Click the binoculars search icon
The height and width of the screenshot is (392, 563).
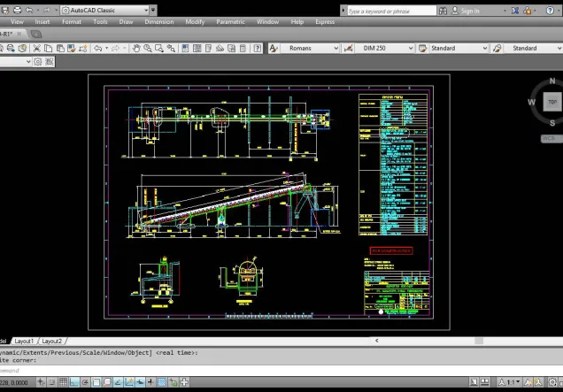click(x=443, y=11)
